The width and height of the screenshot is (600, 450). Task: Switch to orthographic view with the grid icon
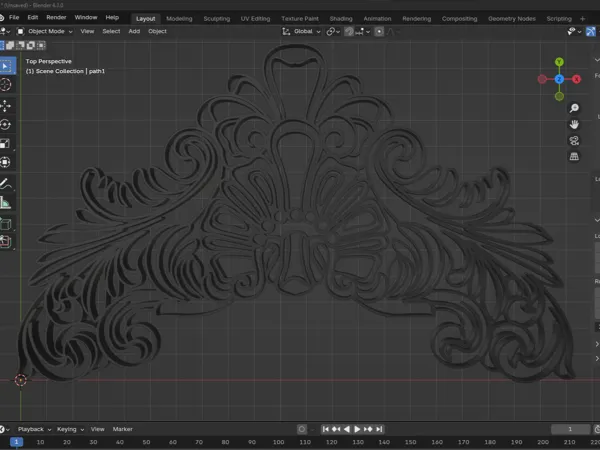click(574, 157)
